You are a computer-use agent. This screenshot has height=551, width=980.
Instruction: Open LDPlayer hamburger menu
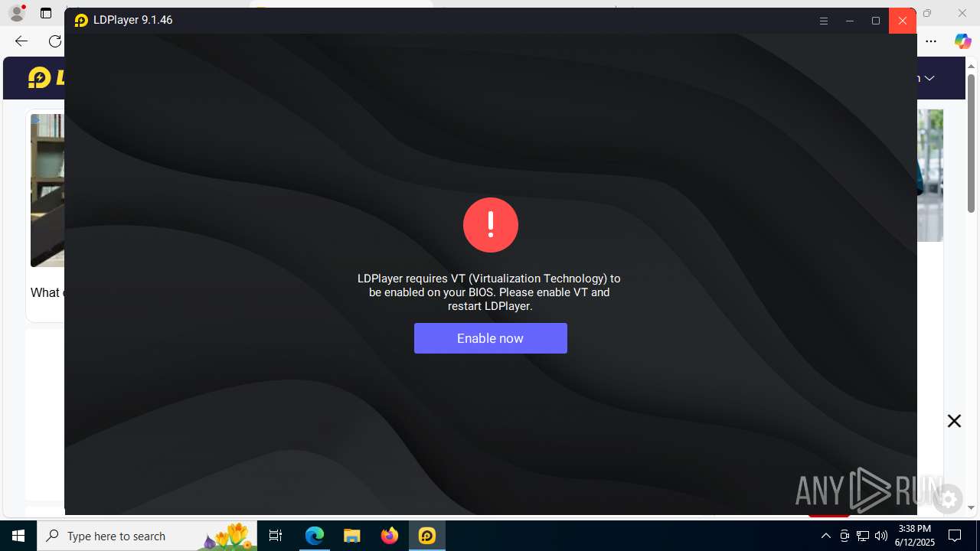[x=824, y=21]
